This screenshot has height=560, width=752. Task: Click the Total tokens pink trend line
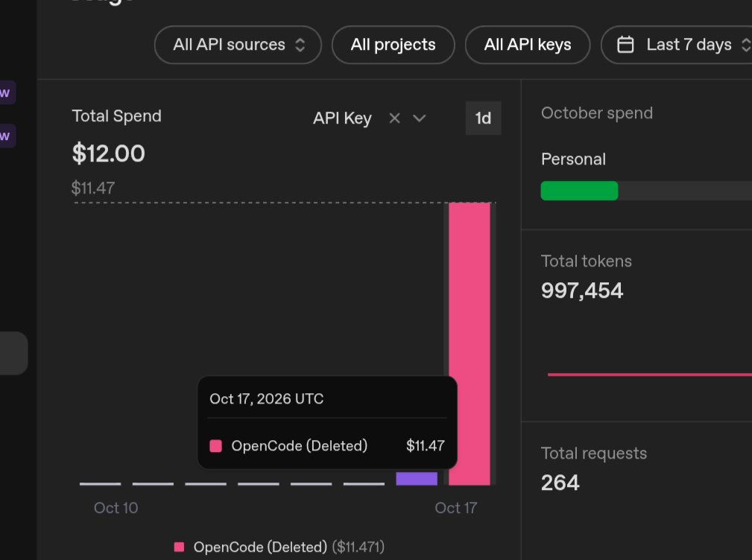[650, 375]
